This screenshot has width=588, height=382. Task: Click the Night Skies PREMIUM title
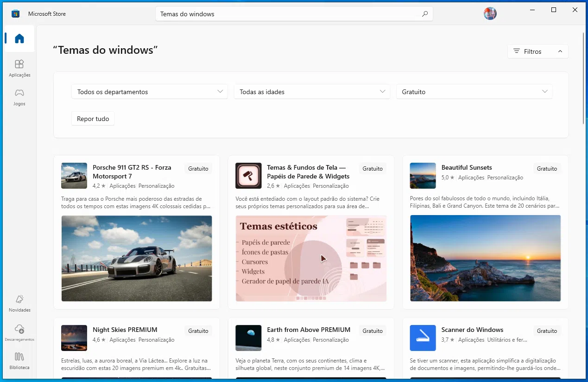coord(125,330)
